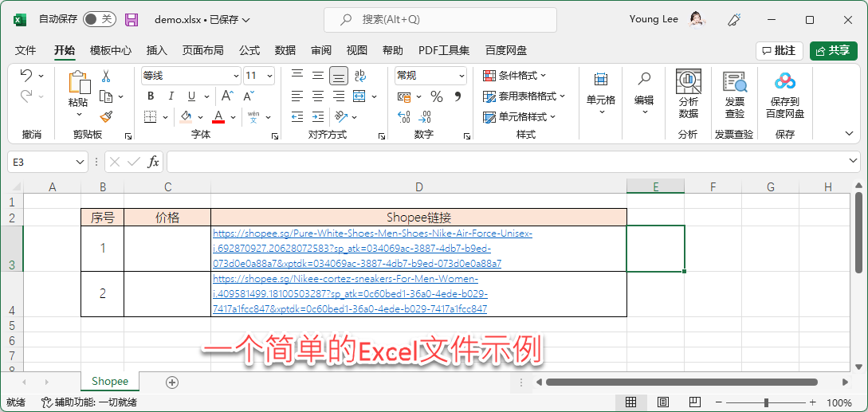Click Increase Decimal icon

click(405, 117)
